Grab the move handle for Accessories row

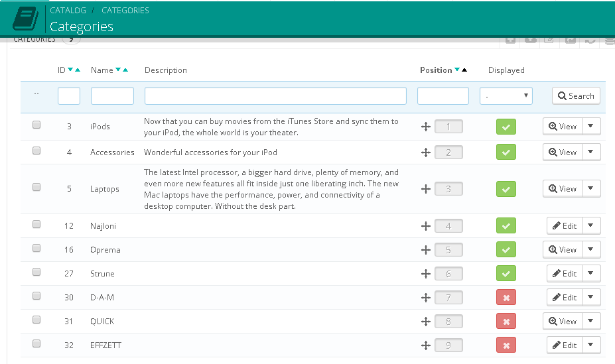(426, 152)
